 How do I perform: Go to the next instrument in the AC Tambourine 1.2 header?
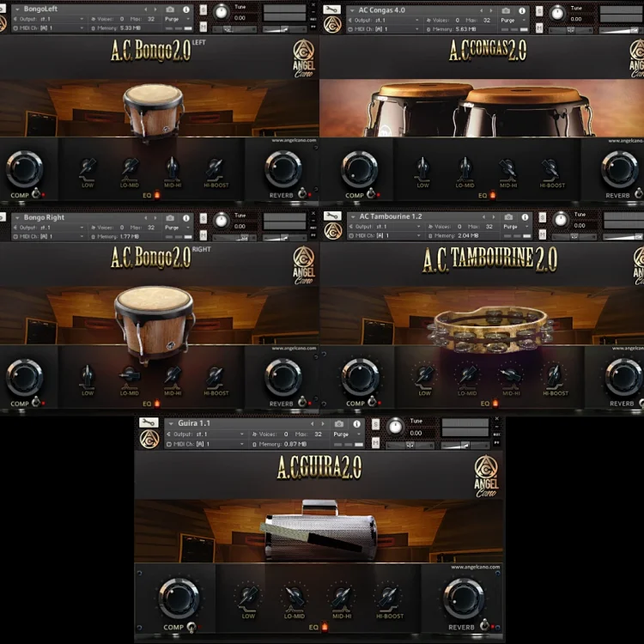[x=494, y=217]
